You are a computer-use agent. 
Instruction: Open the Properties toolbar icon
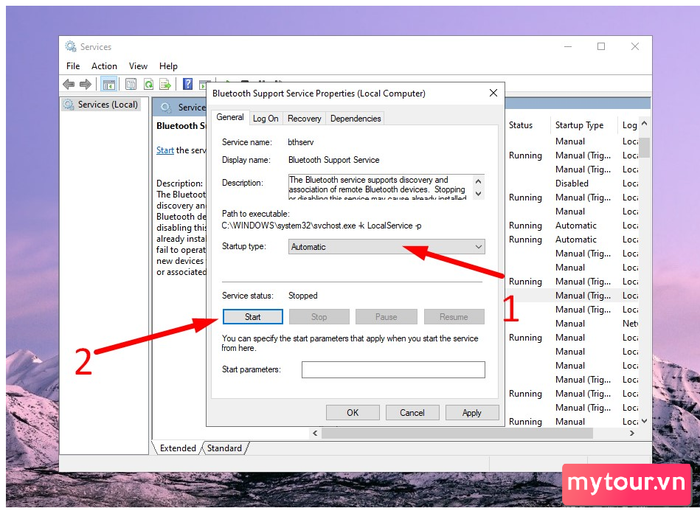(x=131, y=84)
